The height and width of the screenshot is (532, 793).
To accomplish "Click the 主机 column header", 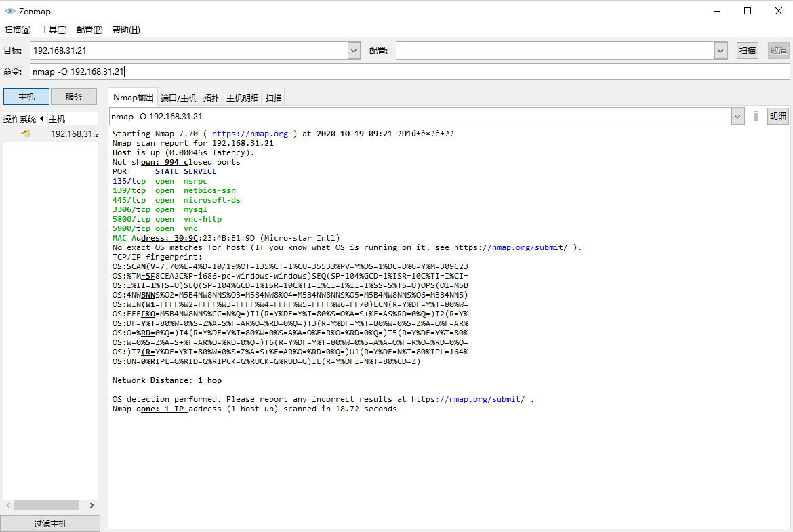I will (x=72, y=119).
